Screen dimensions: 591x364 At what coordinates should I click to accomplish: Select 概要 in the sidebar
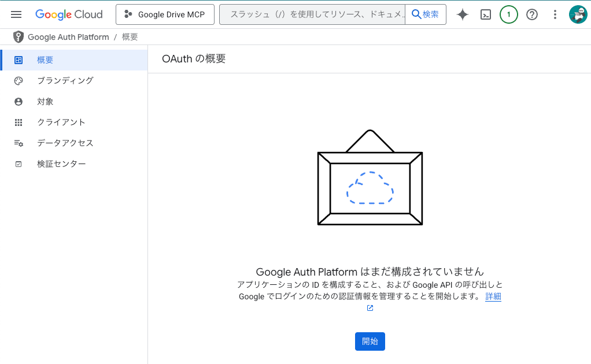tap(74, 60)
